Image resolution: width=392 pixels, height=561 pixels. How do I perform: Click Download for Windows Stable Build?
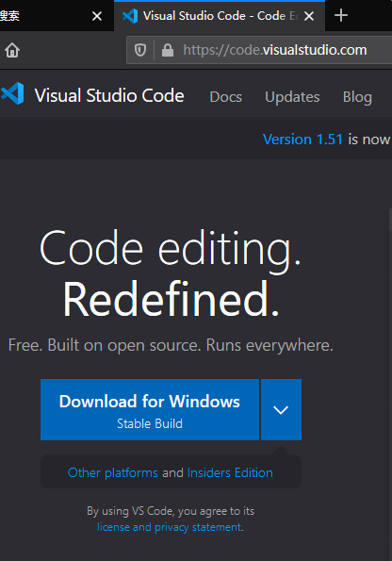[x=150, y=409]
